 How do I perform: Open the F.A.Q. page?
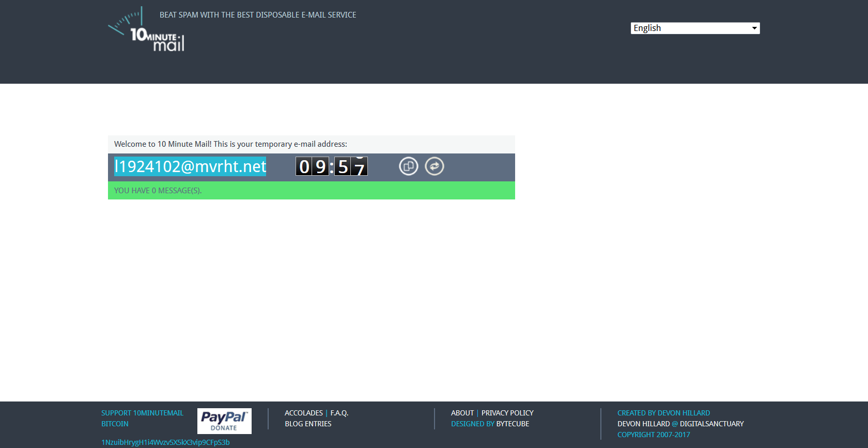[339, 413]
